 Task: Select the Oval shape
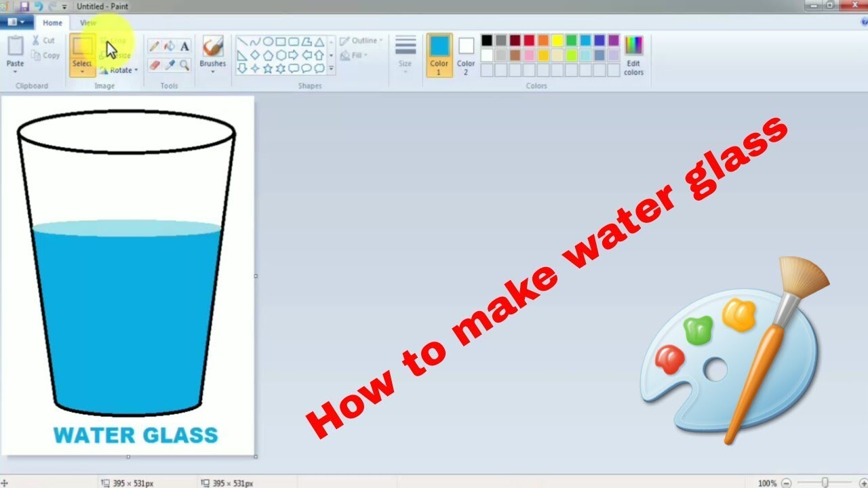tap(268, 42)
